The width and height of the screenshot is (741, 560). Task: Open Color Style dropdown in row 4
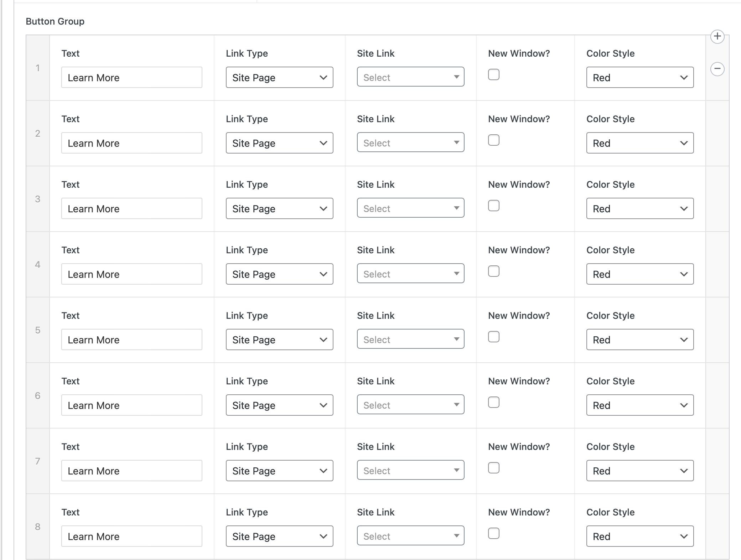pos(640,274)
